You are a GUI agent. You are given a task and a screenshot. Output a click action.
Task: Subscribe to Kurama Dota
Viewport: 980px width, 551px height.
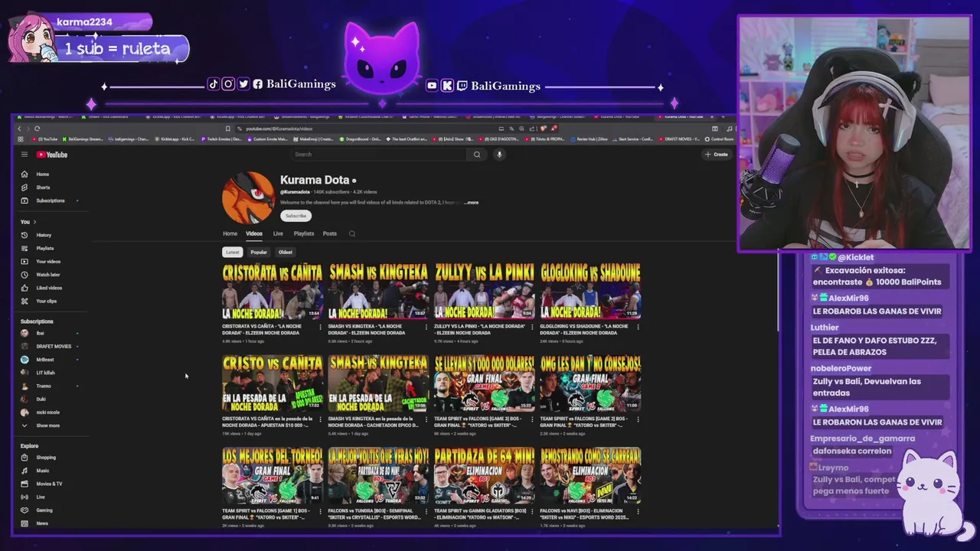tap(296, 216)
